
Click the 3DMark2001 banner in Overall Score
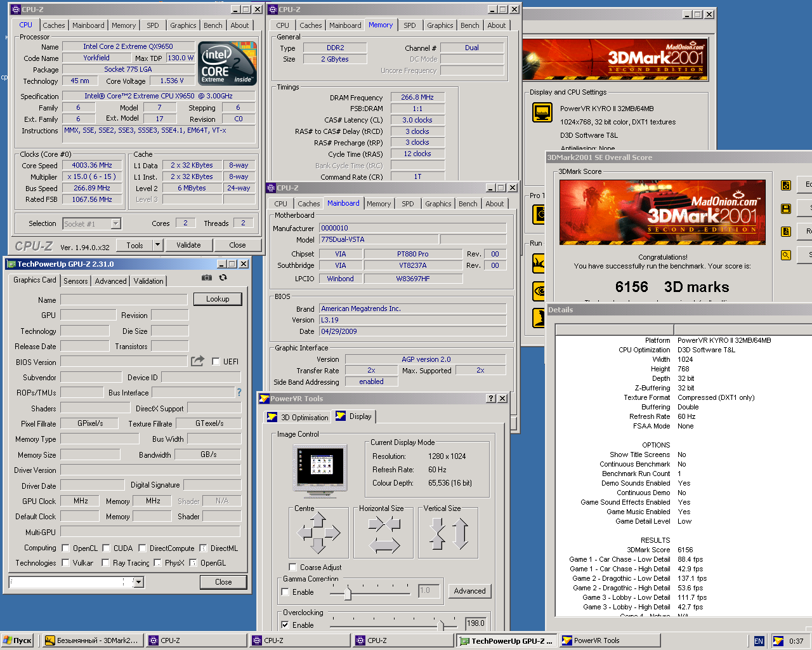click(x=662, y=212)
